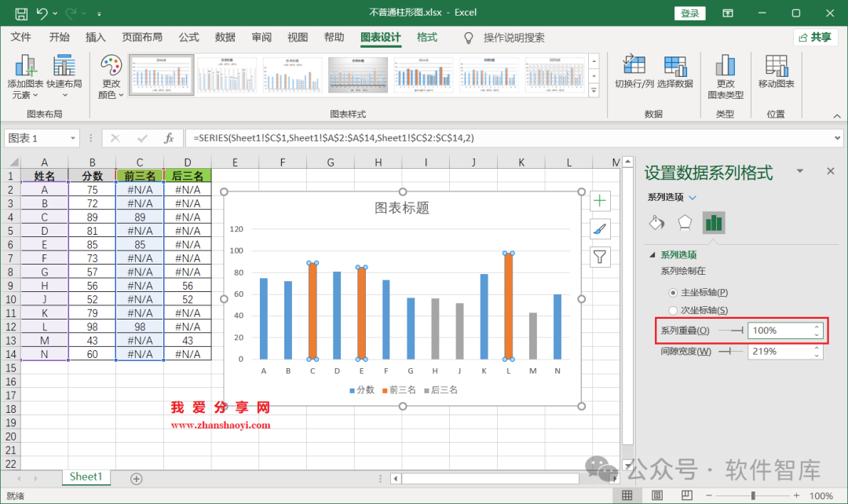Open task pane options dropdown arrow
848x504 pixels.
pyautogui.click(x=800, y=171)
